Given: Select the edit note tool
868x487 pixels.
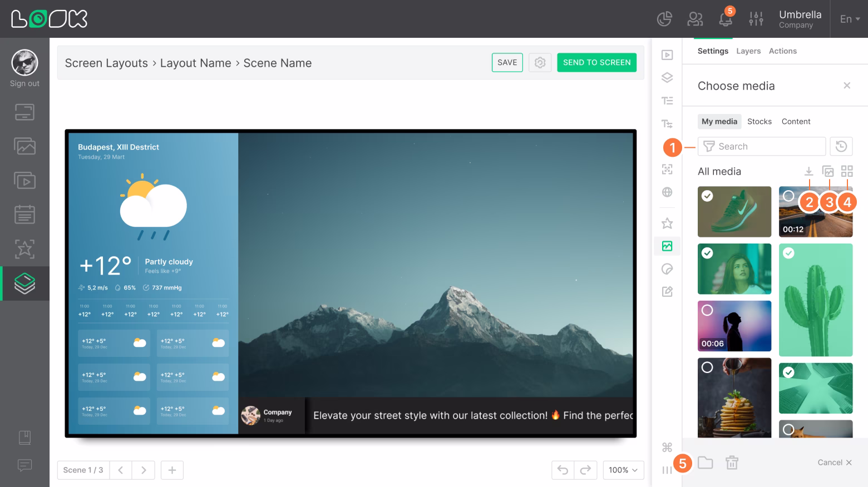Looking at the screenshot, I should tap(667, 292).
